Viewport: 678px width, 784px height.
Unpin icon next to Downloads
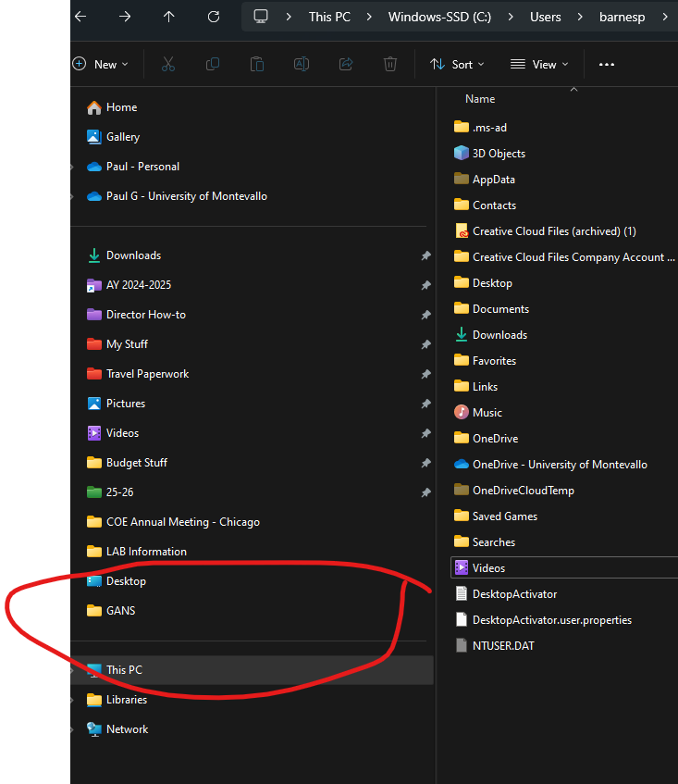(x=425, y=255)
